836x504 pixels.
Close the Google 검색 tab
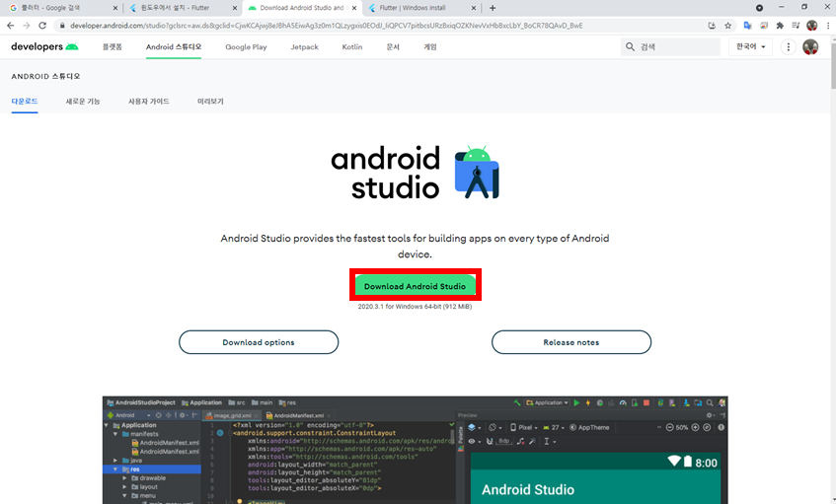click(x=115, y=8)
